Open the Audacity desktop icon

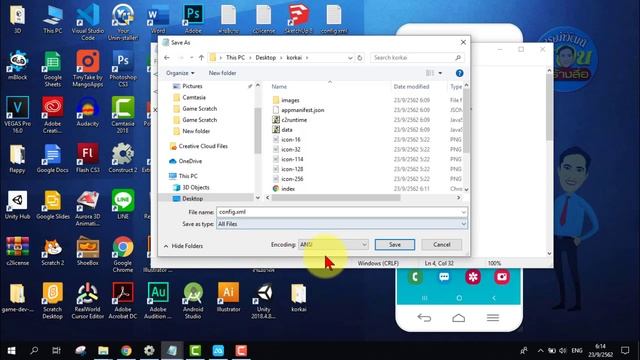point(88,112)
